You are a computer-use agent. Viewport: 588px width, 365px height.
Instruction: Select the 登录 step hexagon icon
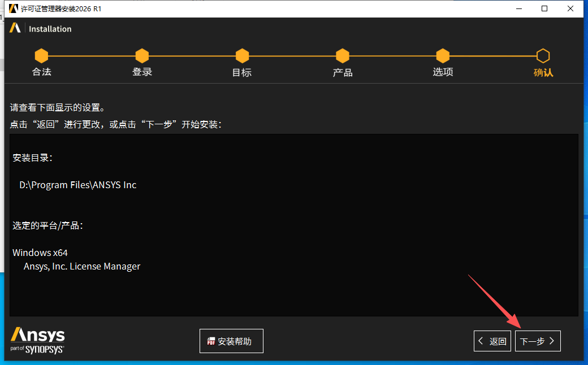(142, 56)
